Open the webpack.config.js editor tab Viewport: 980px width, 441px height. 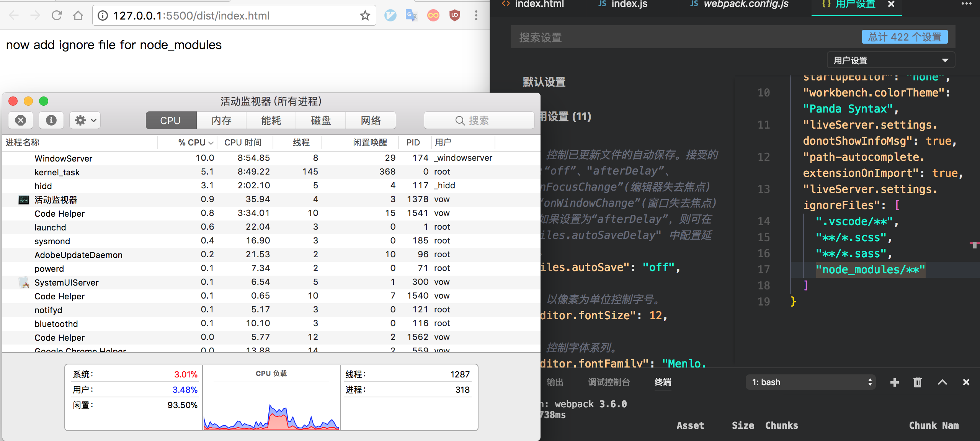click(745, 5)
